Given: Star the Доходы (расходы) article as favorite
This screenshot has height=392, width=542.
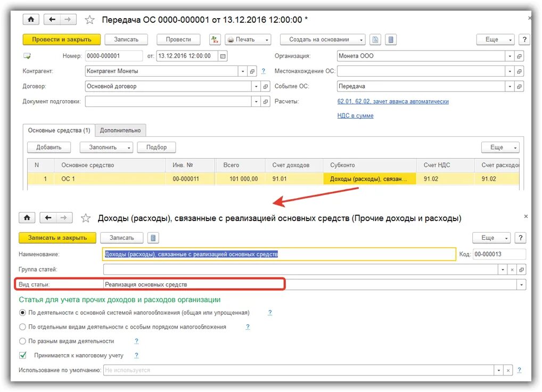Looking at the screenshot, I should click(x=86, y=218).
